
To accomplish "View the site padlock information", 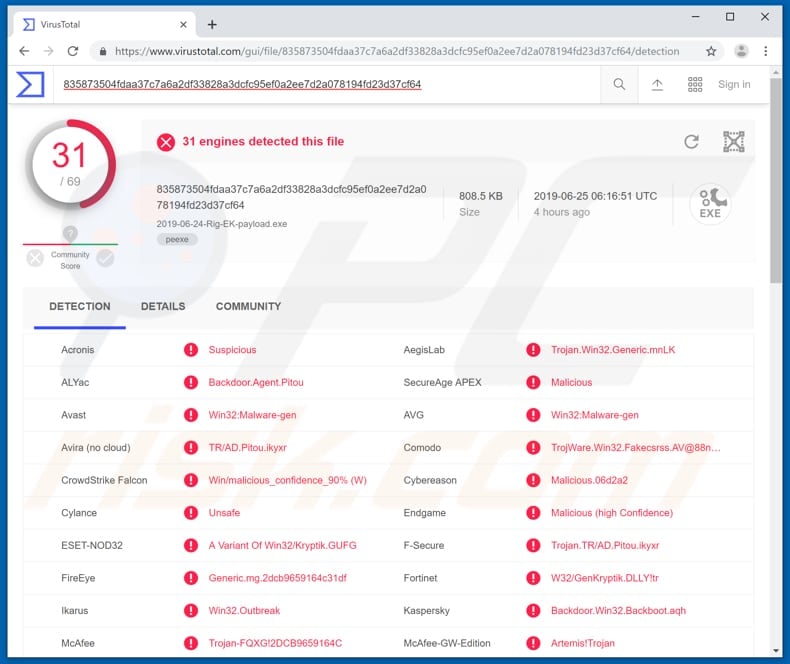I will 103,51.
